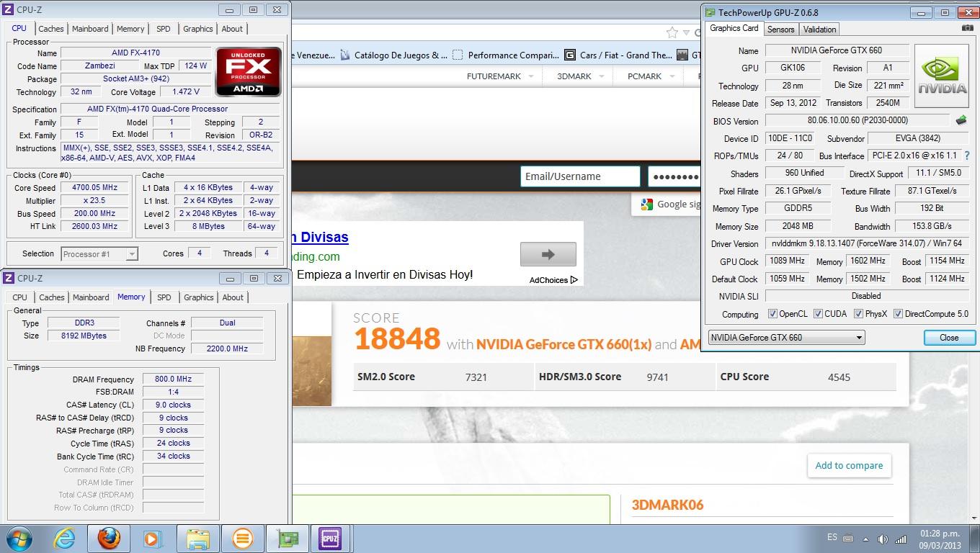Open the GPU selection dropdown in GPU-Z
980x553 pixels.
click(x=786, y=337)
